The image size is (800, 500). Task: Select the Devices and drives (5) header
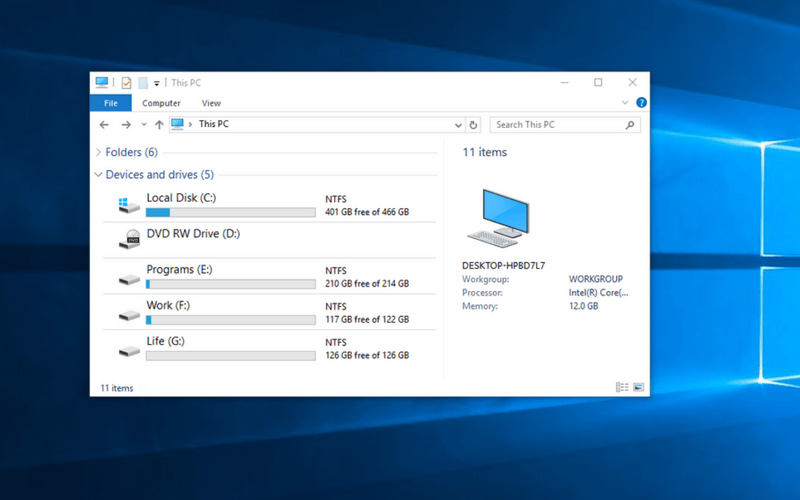coord(160,174)
